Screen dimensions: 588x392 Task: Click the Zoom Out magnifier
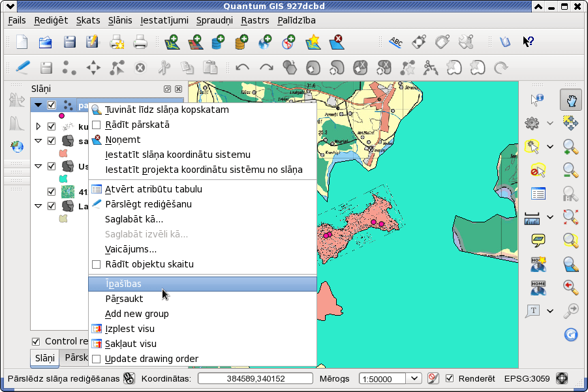pos(570,170)
